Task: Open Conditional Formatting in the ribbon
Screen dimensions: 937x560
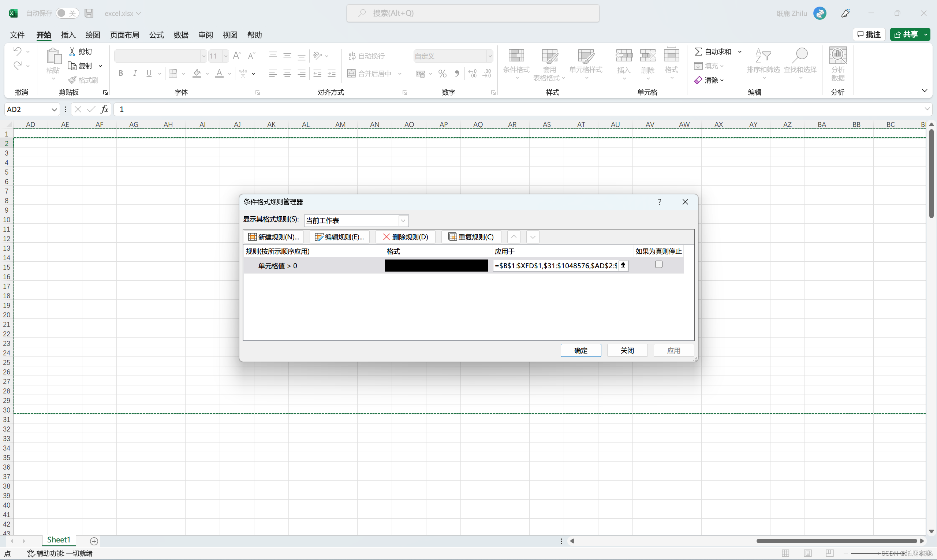Action: (516, 63)
